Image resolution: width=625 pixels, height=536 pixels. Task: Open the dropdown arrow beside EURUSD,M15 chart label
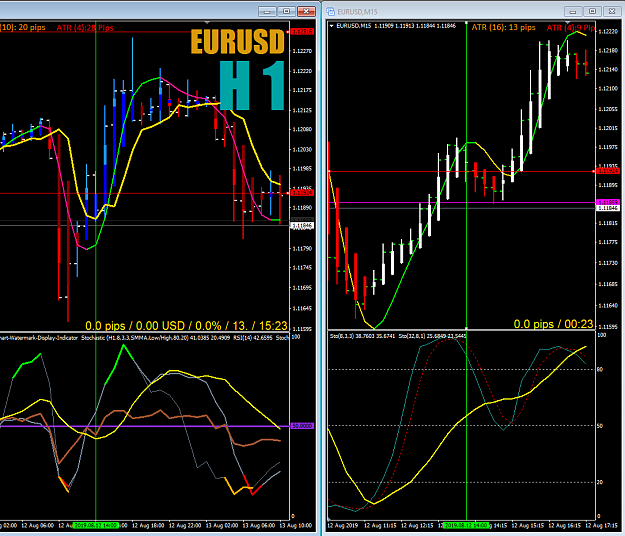coord(331,26)
